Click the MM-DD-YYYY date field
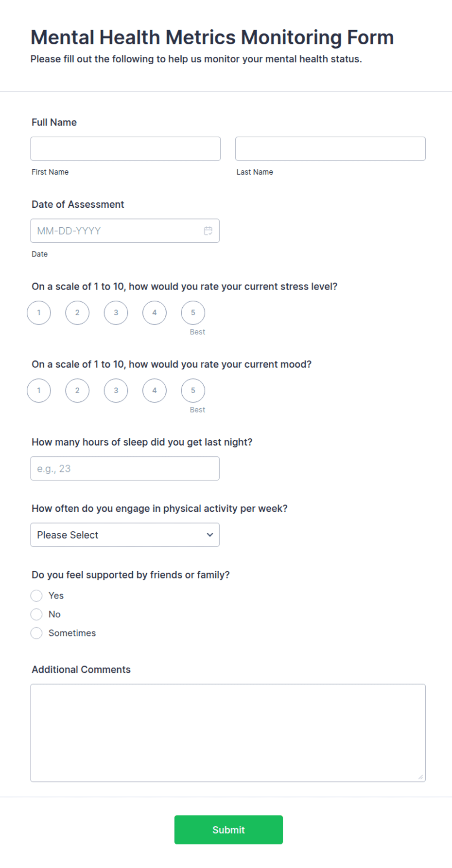 click(125, 231)
